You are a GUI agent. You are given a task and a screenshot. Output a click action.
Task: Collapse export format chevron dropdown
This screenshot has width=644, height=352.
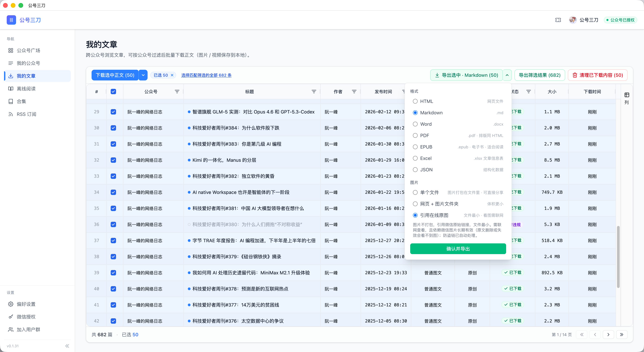point(507,75)
